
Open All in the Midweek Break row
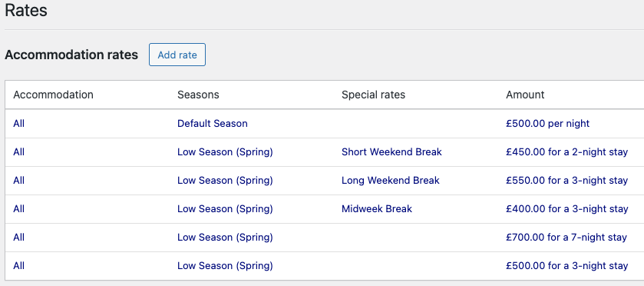point(19,208)
